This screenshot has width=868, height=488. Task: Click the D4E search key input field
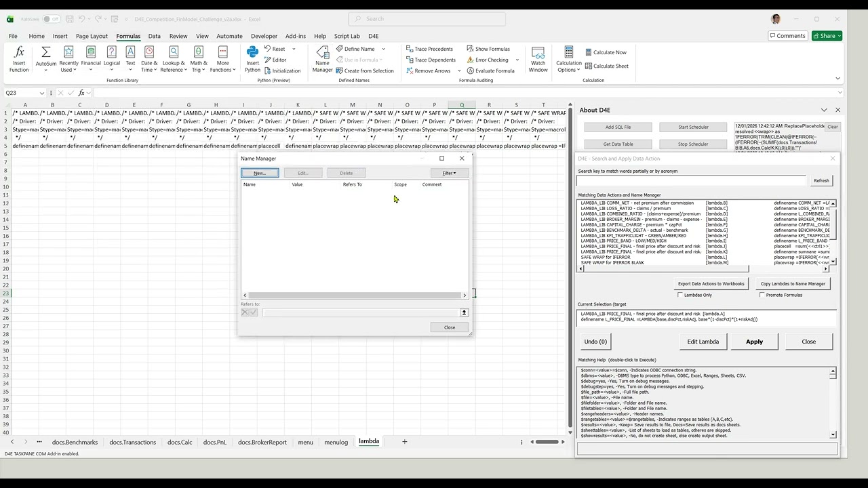[x=692, y=180]
